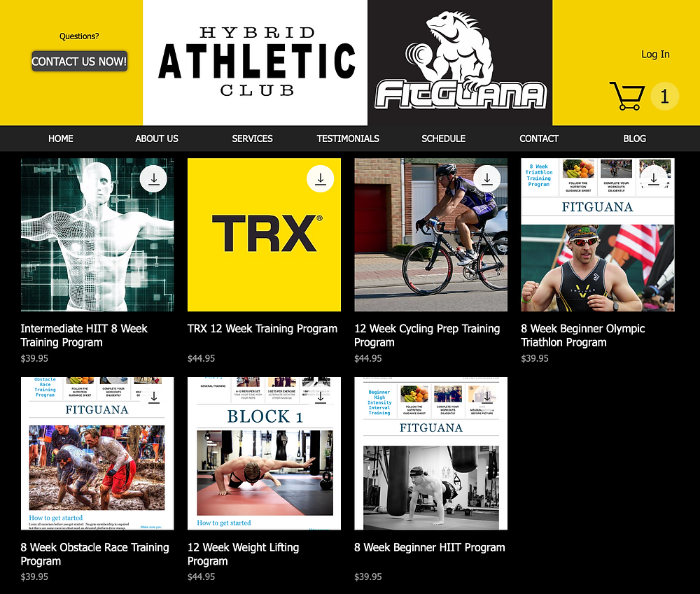Click download icon on TRX yellow image
Viewport: 700px width, 594px height.
[x=321, y=179]
